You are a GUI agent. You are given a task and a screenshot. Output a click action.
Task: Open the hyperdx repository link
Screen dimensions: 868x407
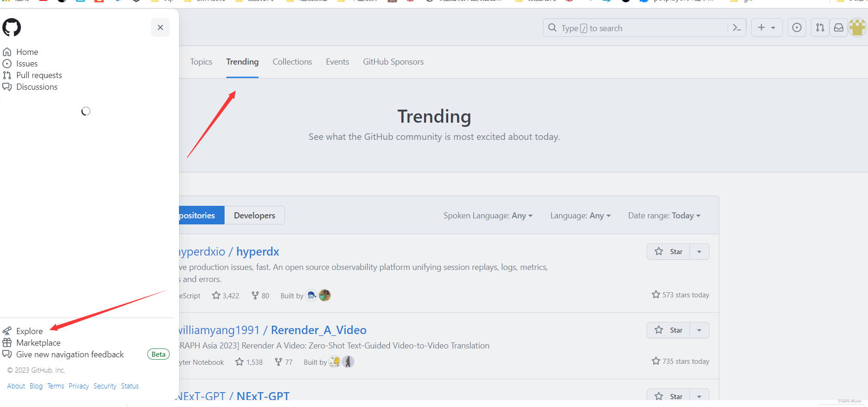(229, 251)
